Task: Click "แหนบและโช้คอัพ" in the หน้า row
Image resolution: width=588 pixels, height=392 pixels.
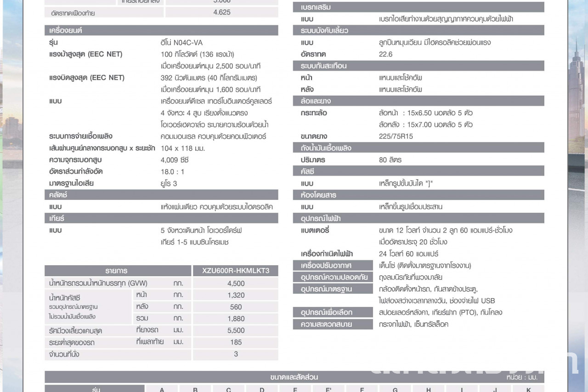Action: click(401, 78)
